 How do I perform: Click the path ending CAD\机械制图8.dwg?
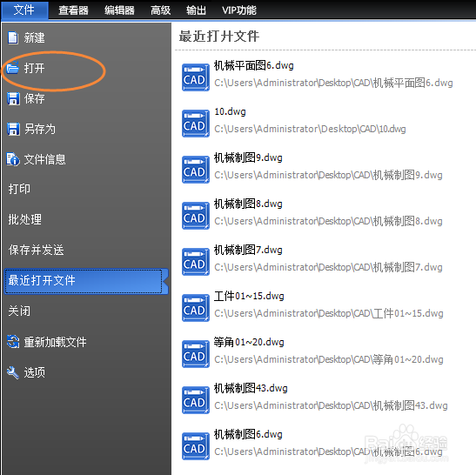click(x=328, y=221)
